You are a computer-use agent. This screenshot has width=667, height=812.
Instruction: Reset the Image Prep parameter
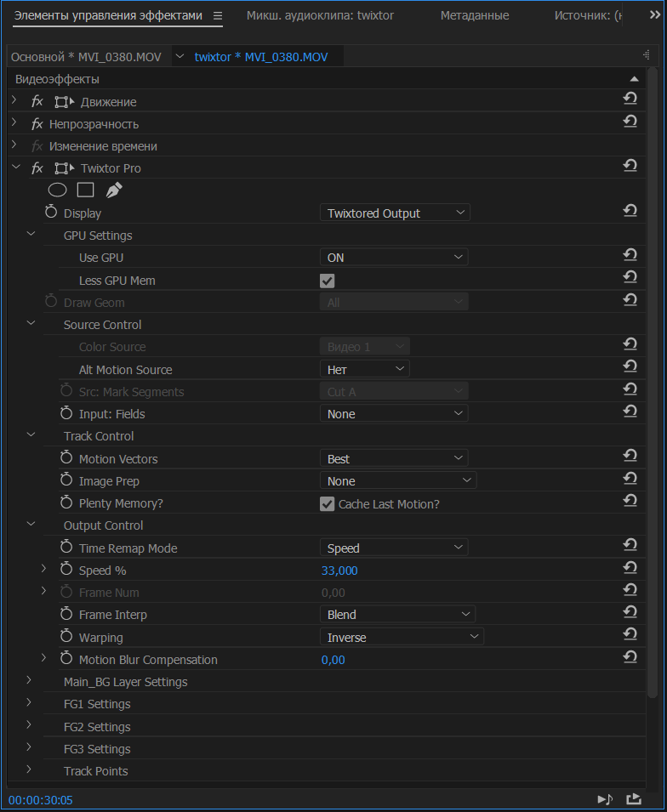(630, 478)
